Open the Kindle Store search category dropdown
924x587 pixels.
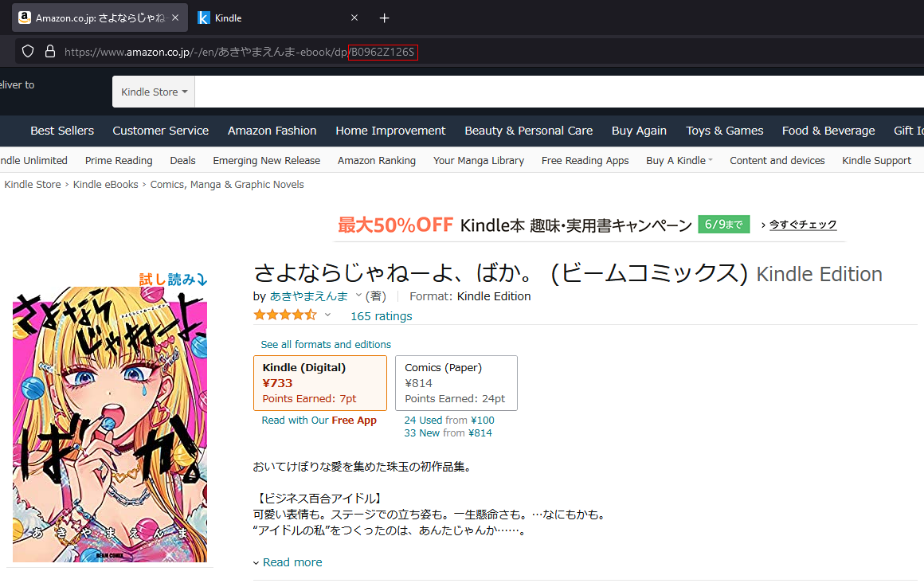(154, 92)
